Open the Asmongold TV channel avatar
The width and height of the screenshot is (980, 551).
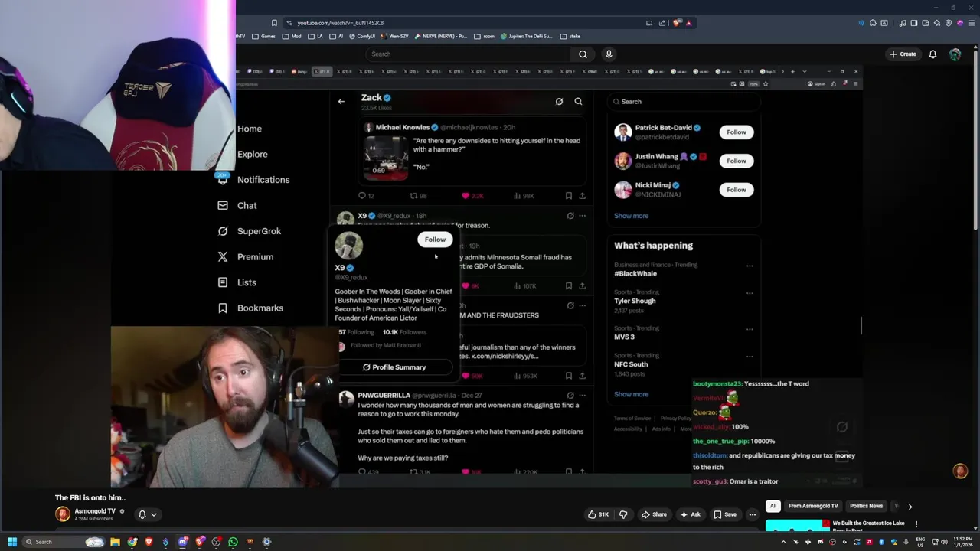[62, 514]
